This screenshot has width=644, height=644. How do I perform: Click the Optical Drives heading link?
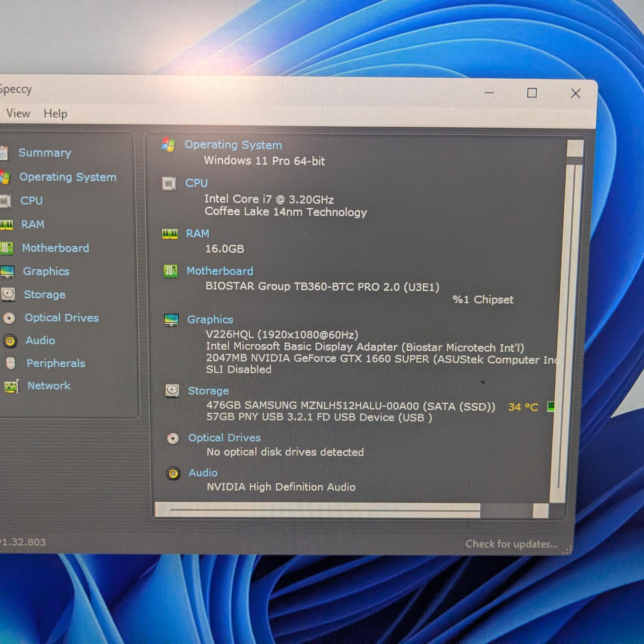click(x=224, y=438)
